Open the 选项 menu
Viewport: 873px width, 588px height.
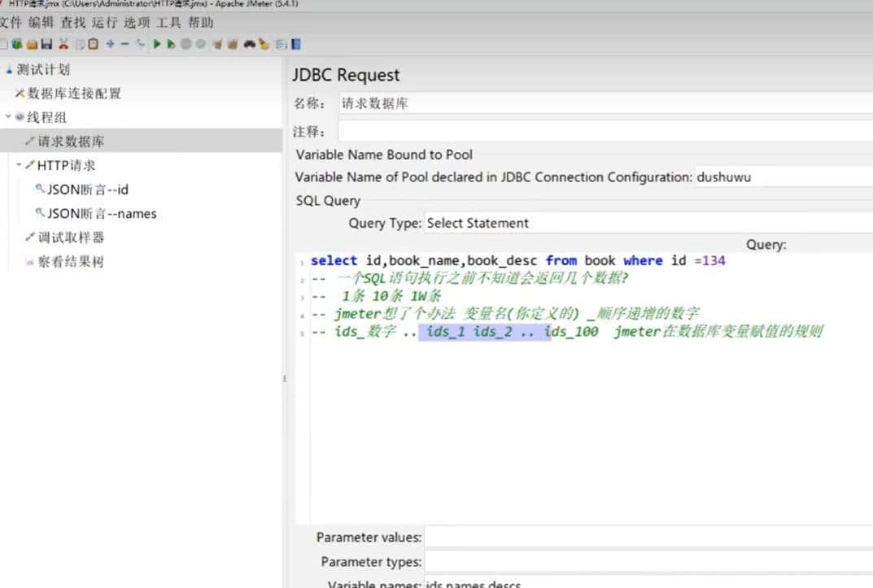pyautogui.click(x=137, y=23)
